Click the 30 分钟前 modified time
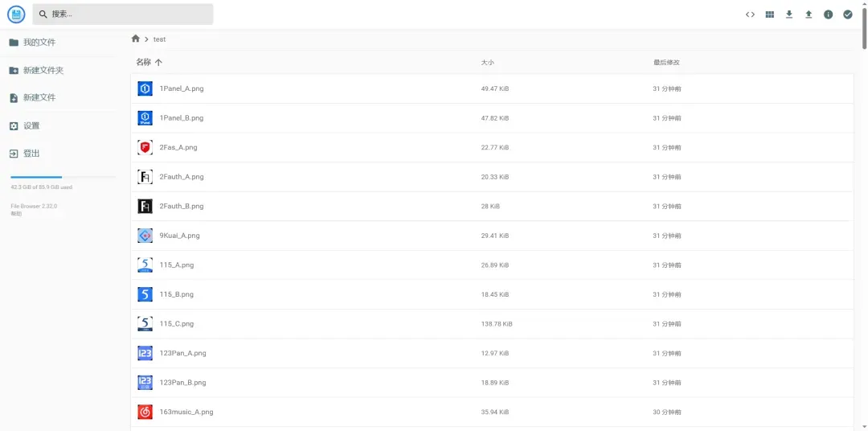Screen dimensions: 868x431 click(x=667, y=413)
